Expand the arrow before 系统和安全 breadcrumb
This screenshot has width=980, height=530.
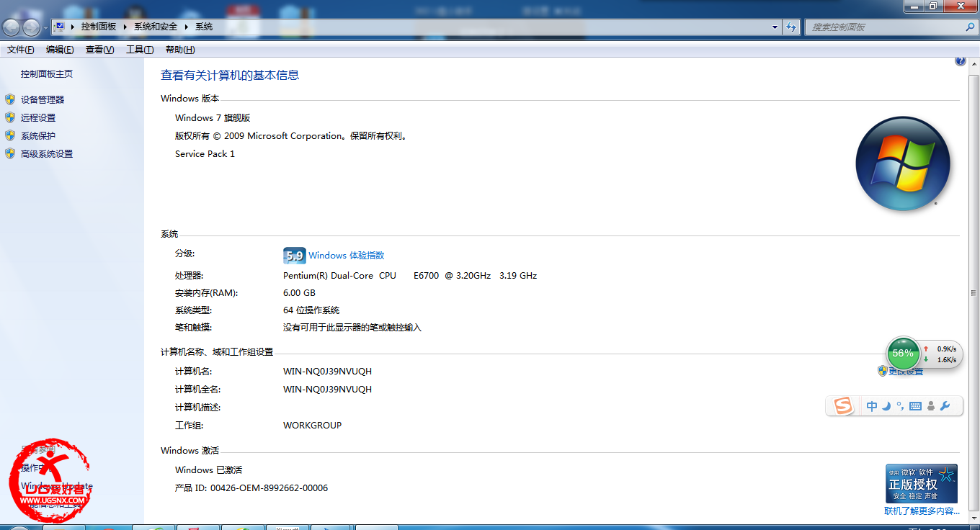[125, 27]
